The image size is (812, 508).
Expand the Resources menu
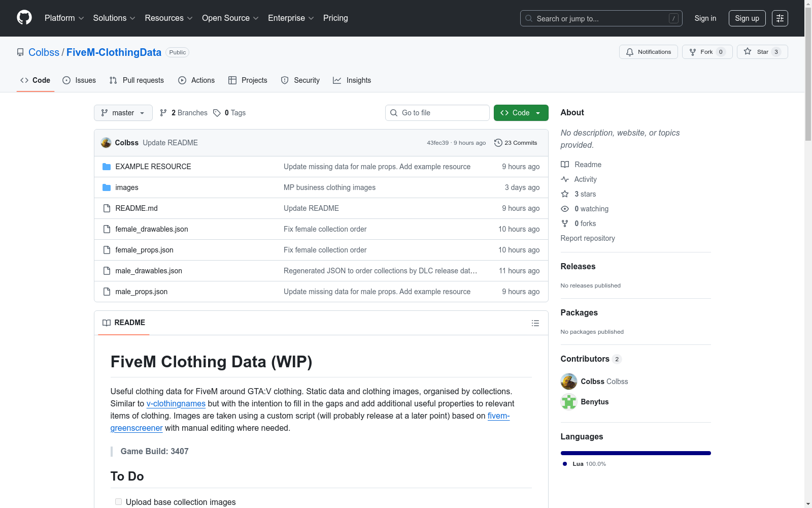[168, 18]
